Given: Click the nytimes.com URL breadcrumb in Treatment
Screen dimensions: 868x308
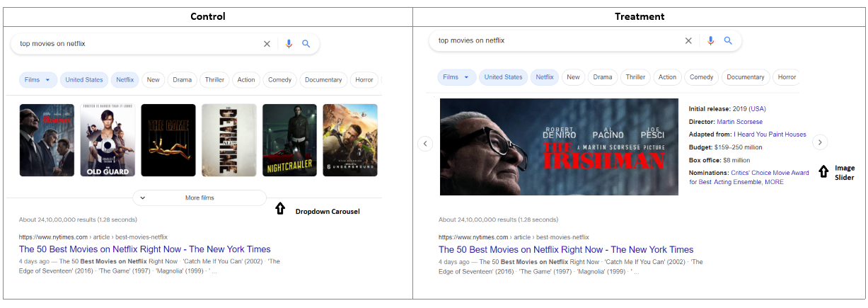Looking at the screenshot, I should click(x=514, y=236).
